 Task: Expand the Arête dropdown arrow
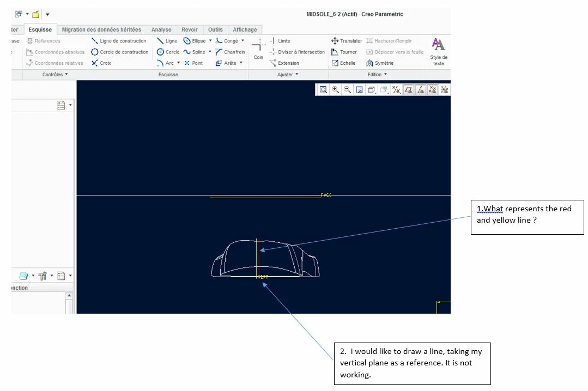pos(241,63)
